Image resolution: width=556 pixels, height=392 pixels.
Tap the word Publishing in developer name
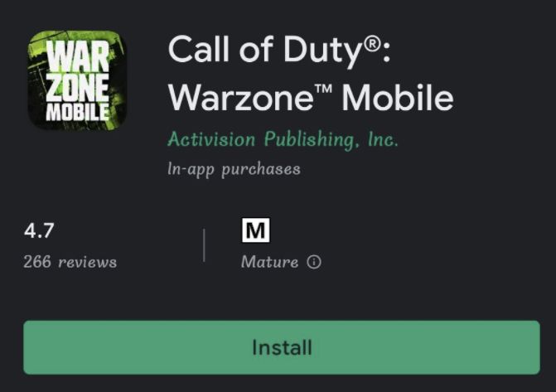pos(309,139)
